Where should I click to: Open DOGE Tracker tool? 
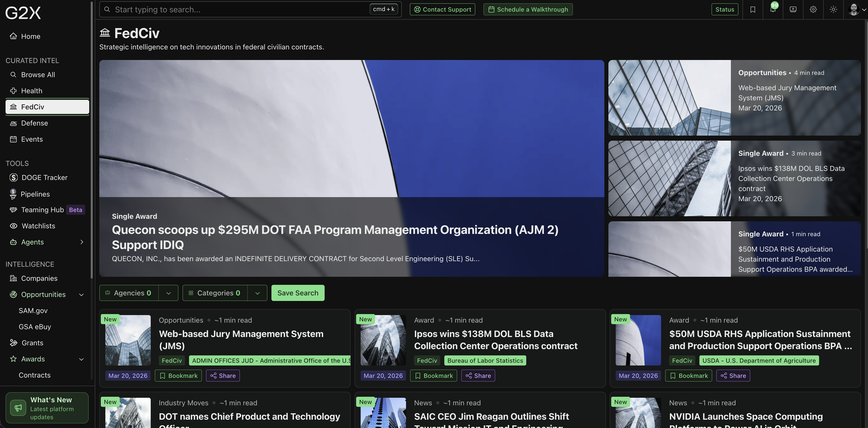point(47,178)
